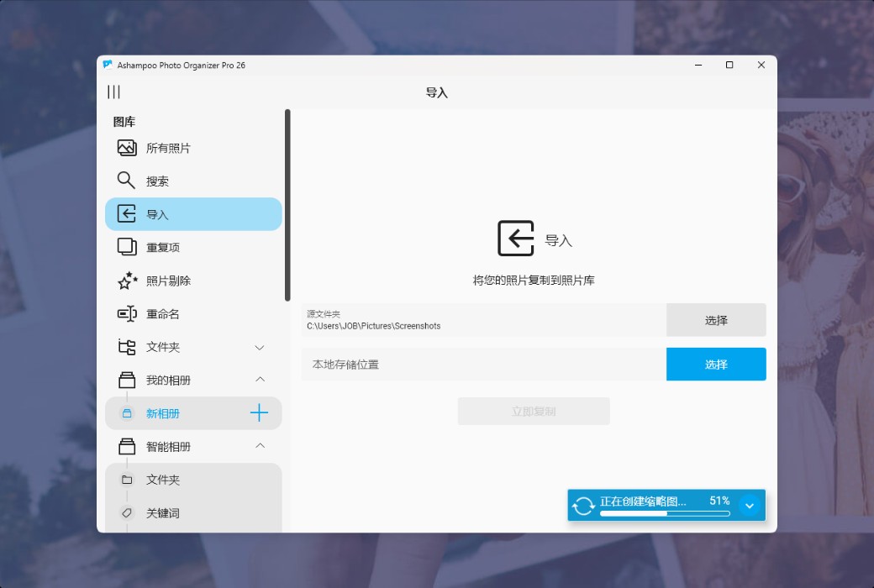Click the 重复项 duplicates icon

coord(124,247)
